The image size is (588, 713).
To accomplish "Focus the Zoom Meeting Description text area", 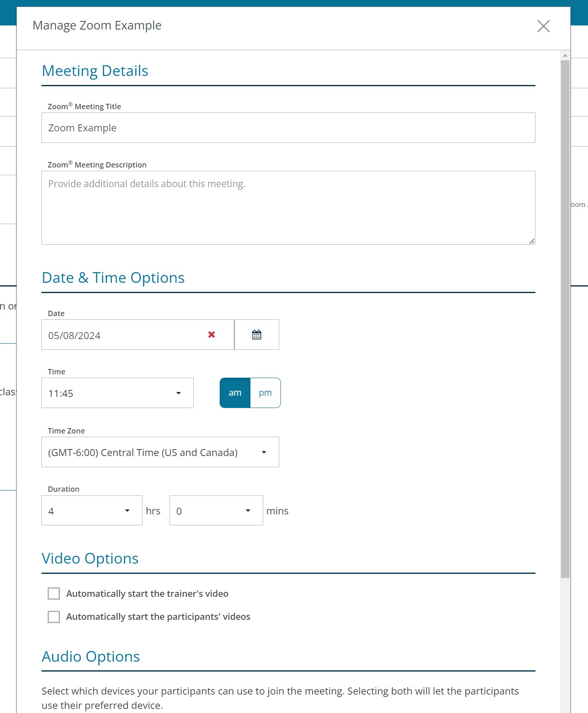I will click(288, 208).
